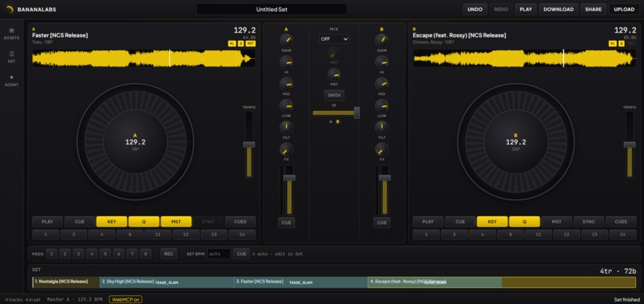The width and height of the screenshot is (644, 304).
Task: Open the Assets sidebar panel
Action: (11, 34)
